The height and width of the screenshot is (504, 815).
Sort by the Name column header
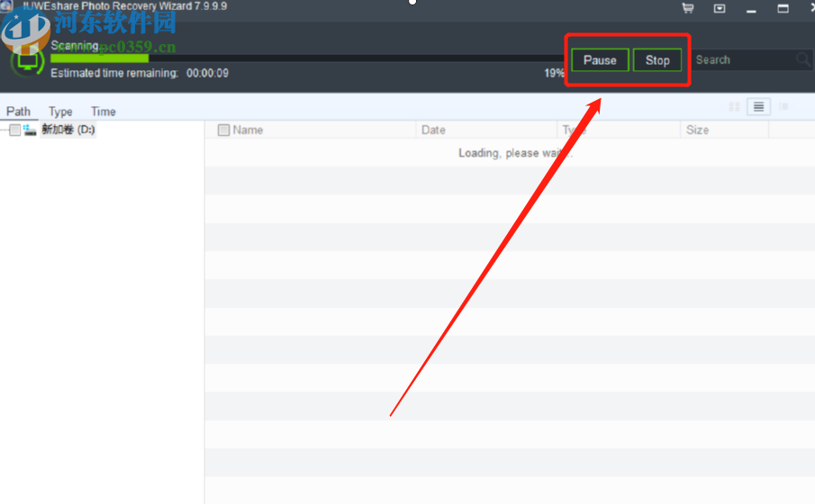(248, 130)
